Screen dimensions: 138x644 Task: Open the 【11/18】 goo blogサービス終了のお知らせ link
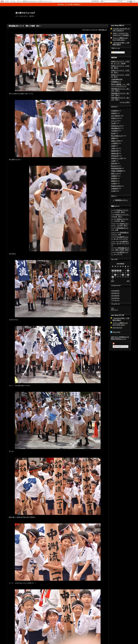[x=121, y=30]
